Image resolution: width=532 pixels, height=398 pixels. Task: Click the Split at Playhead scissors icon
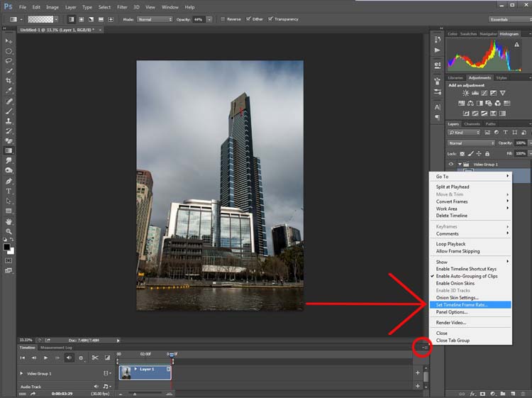point(94,358)
